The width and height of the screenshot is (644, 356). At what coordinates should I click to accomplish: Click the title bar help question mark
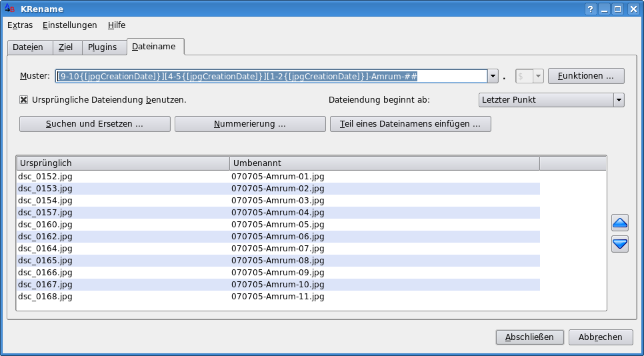(590, 9)
